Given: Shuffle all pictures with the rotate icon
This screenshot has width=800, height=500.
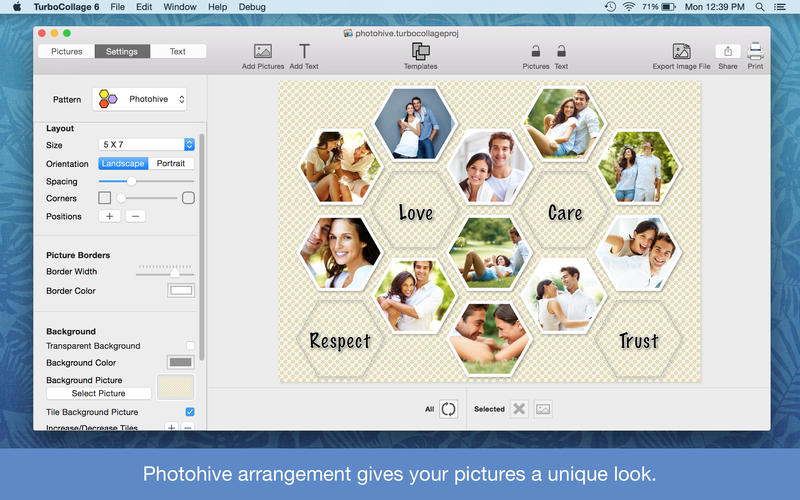Looking at the screenshot, I should click(x=448, y=409).
